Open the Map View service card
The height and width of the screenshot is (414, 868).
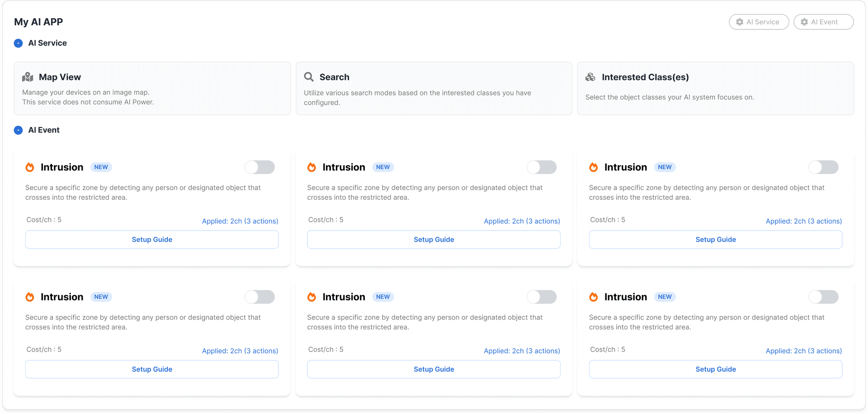point(152,89)
